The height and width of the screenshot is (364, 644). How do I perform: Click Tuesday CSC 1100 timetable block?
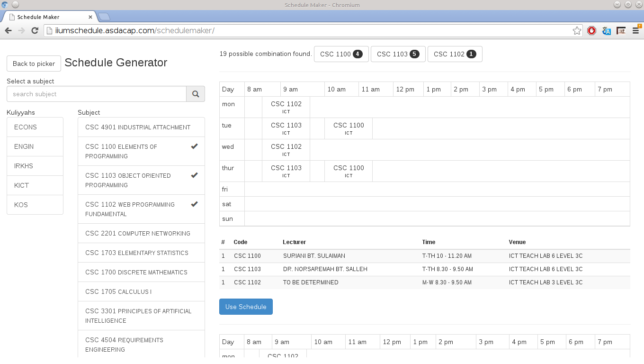[349, 128]
